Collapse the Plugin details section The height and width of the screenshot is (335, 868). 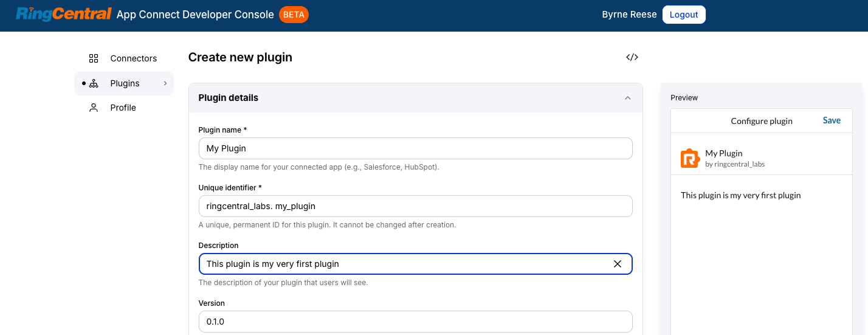(628, 98)
